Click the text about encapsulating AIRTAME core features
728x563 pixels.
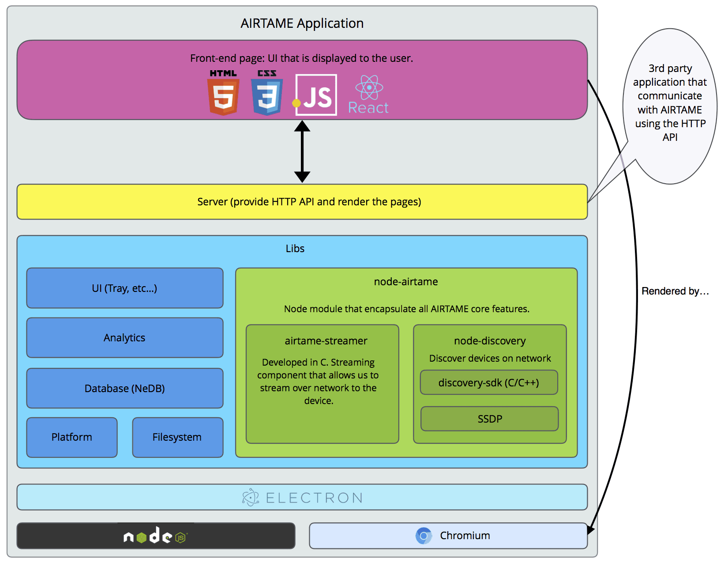[407, 309]
